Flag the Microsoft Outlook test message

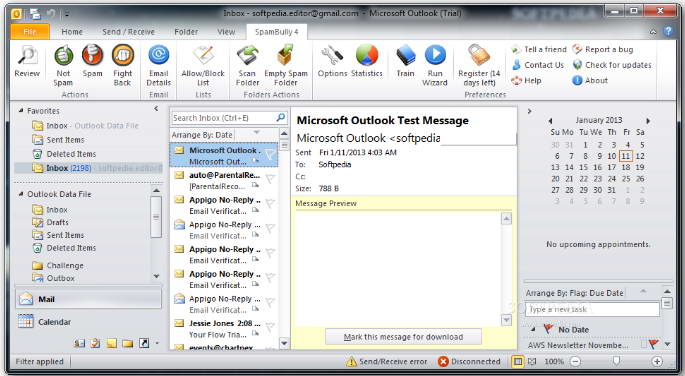(270, 154)
